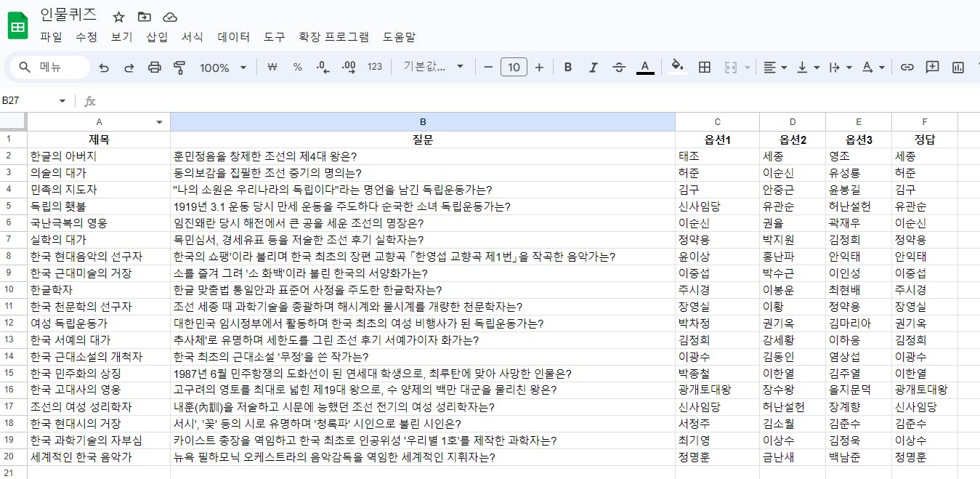Click the print icon
The width and height of the screenshot is (980, 479).
[x=155, y=68]
